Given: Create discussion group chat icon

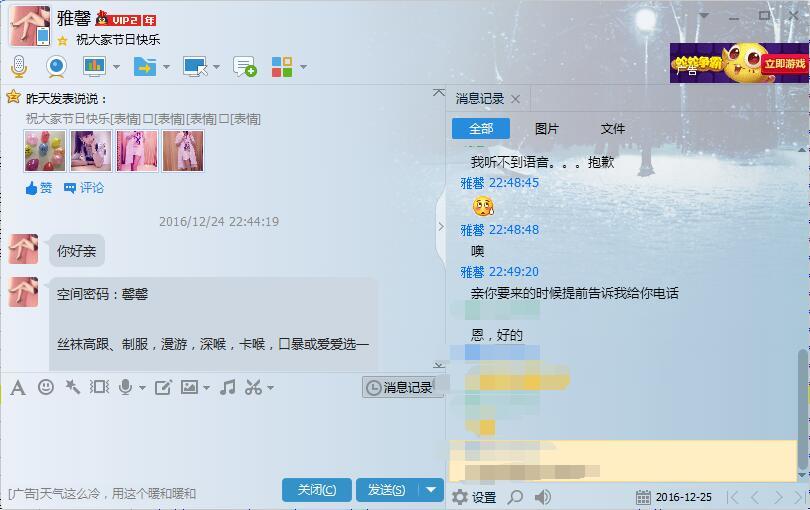Looking at the screenshot, I should coord(245,67).
